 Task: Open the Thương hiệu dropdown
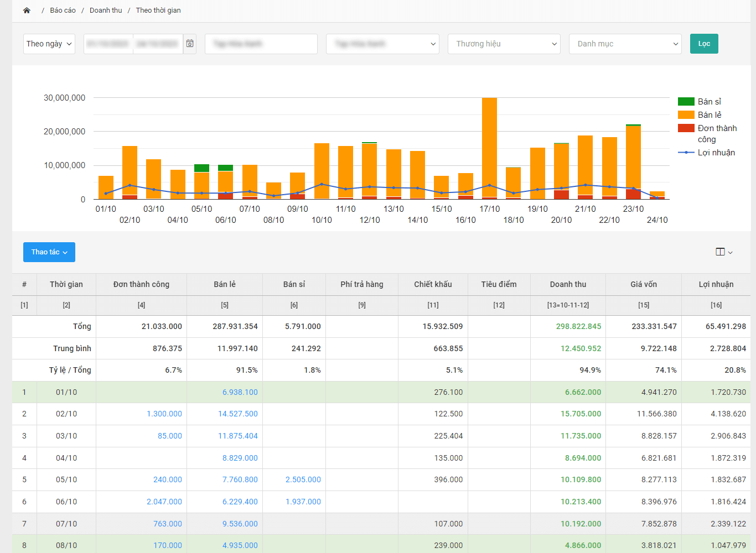504,44
